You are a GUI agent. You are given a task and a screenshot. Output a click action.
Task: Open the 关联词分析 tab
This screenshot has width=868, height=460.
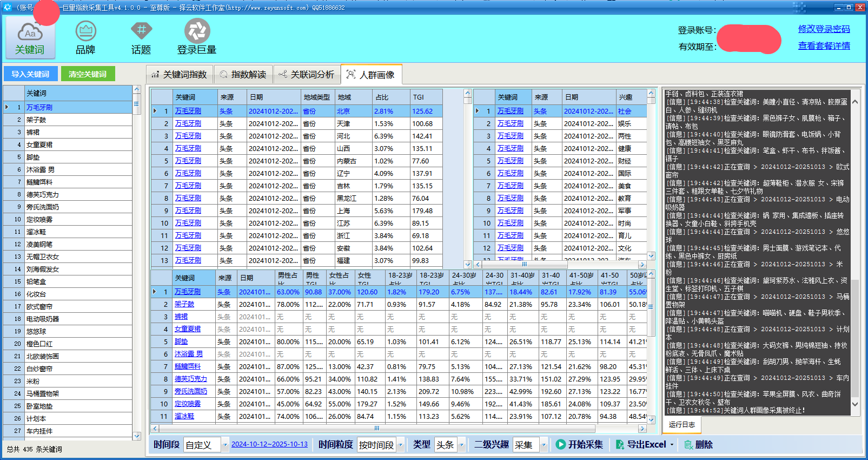coord(306,75)
